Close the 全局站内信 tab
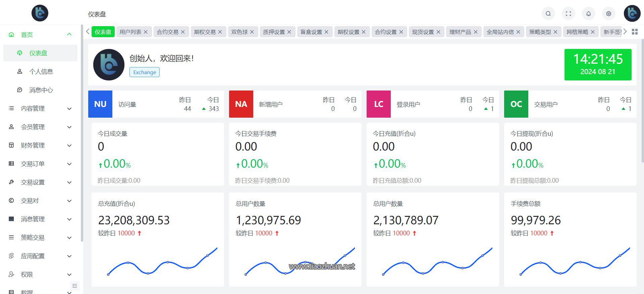This screenshot has width=644, height=294. pyautogui.click(x=518, y=32)
